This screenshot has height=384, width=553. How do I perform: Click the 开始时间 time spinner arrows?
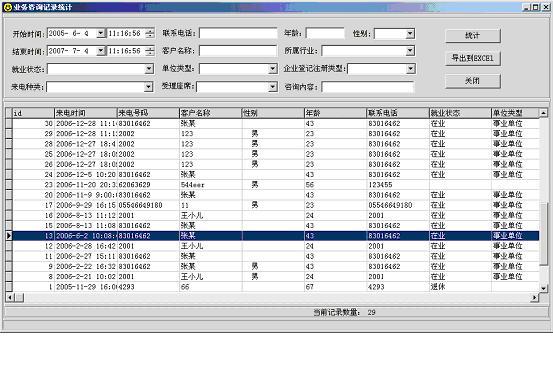point(150,33)
